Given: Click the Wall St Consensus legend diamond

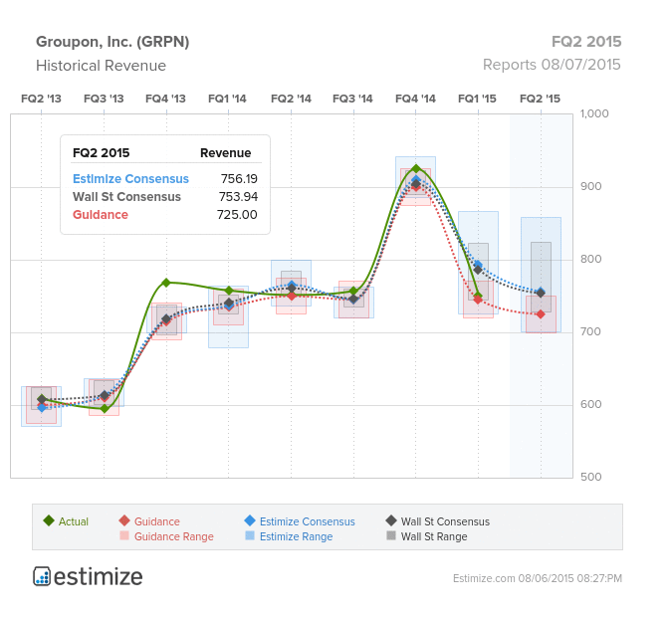Looking at the screenshot, I should pos(391,520).
